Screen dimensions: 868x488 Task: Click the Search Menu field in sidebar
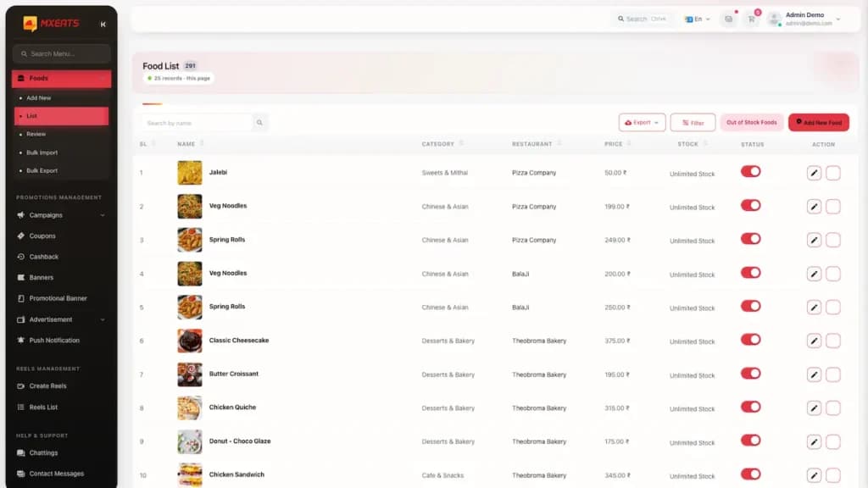pos(61,53)
